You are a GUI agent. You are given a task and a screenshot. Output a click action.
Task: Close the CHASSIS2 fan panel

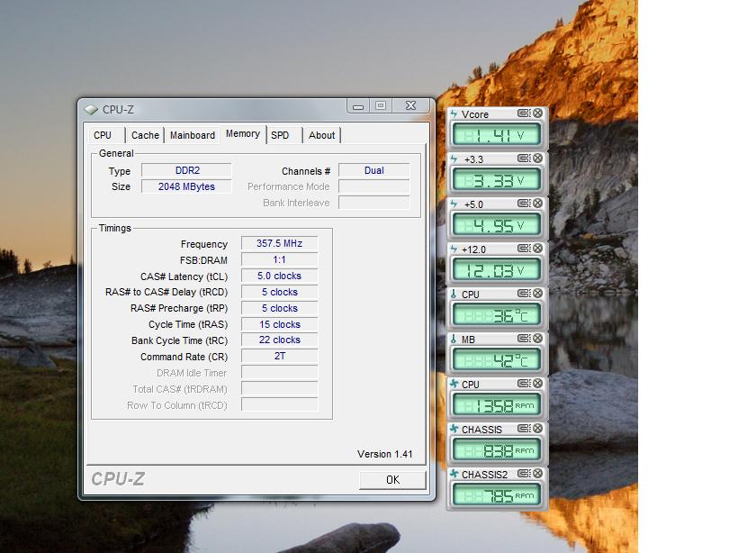tap(537, 474)
